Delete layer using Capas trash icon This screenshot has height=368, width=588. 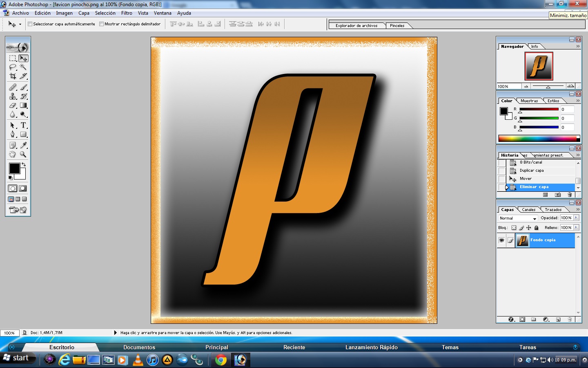570,319
